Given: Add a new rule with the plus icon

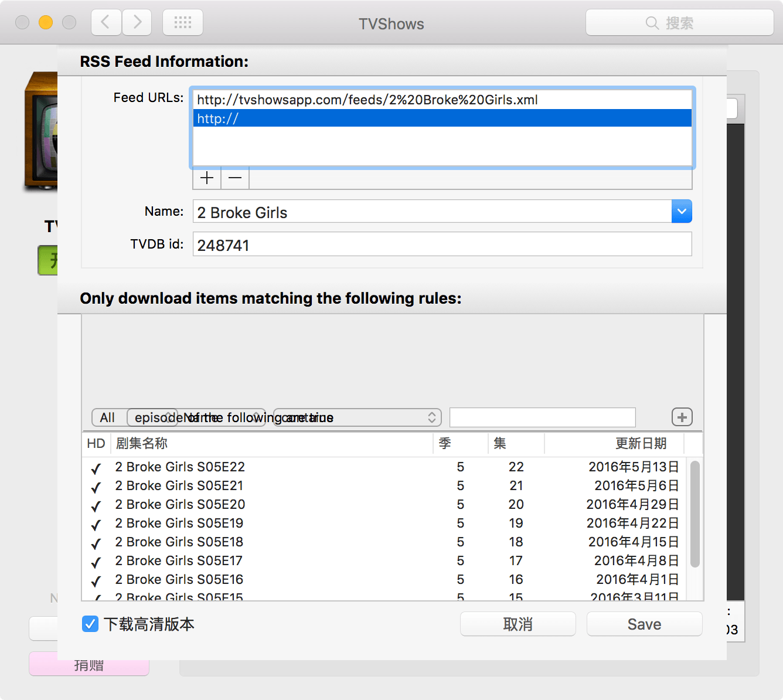Looking at the screenshot, I should point(682,417).
